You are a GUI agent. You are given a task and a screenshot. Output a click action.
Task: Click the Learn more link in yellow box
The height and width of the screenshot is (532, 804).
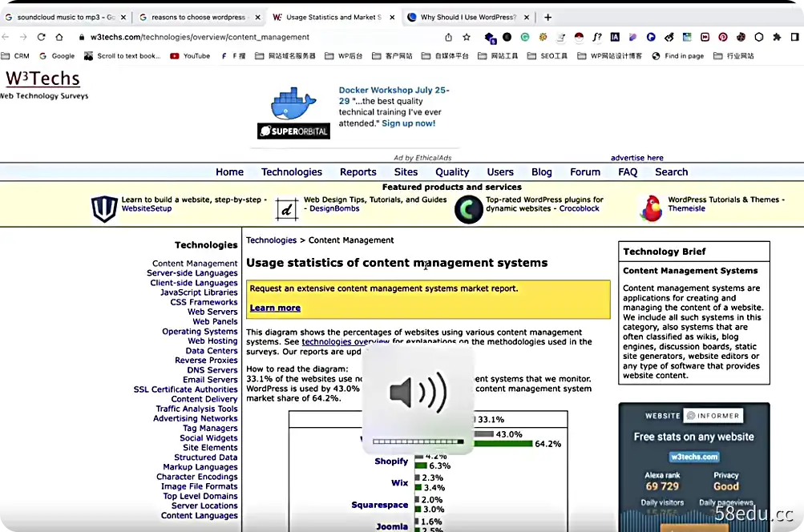pos(275,308)
